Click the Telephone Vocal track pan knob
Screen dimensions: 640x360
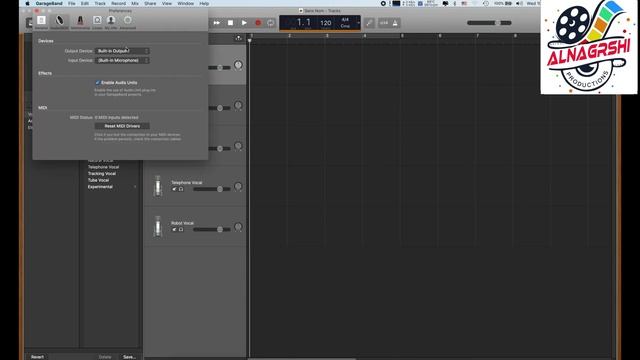[238, 187]
